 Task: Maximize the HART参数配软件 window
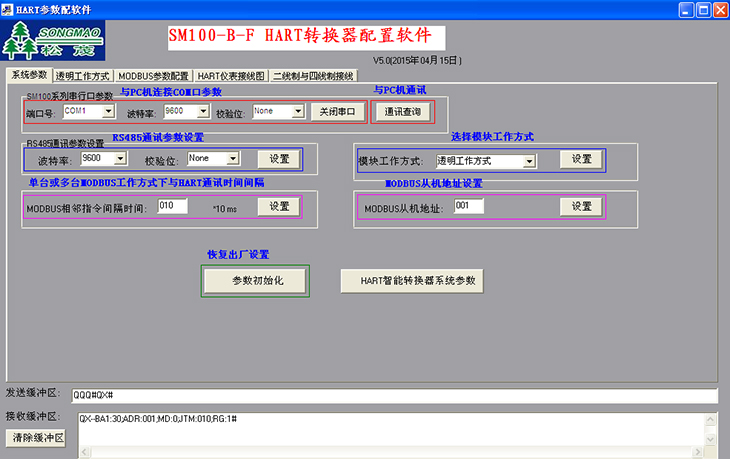pos(703,10)
